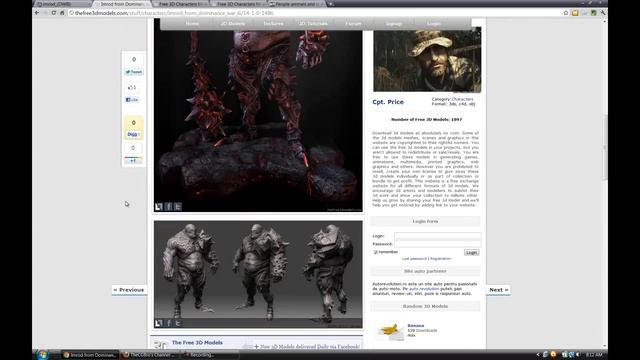The height and width of the screenshot is (360, 640).
Task: Open the 3D Tutorials menu item
Action: 313,24
